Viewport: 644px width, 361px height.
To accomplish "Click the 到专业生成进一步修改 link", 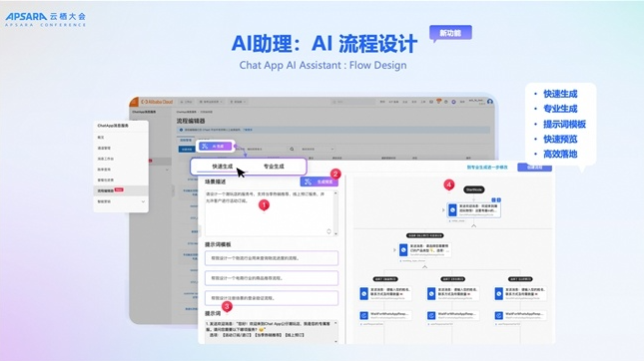I will point(487,168).
